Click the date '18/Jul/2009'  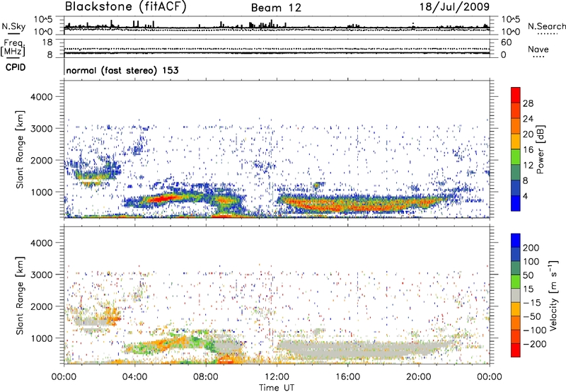pos(454,7)
